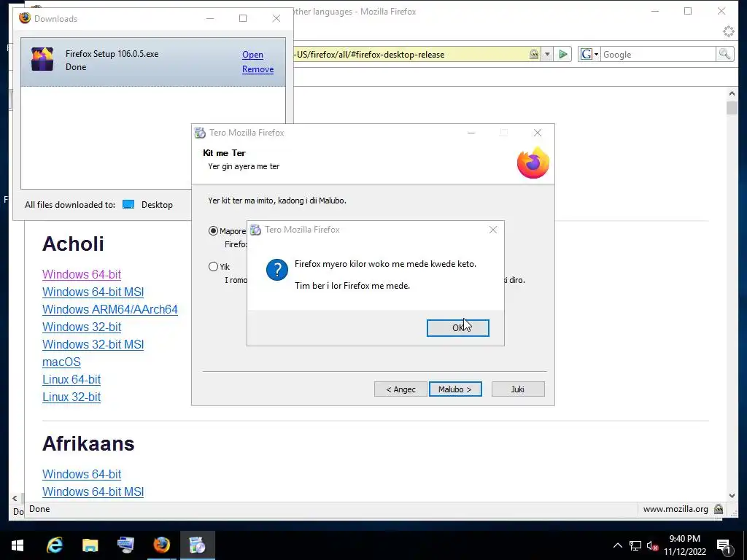Click the status bar security lock icon
The height and width of the screenshot is (560, 747).
coord(719,509)
